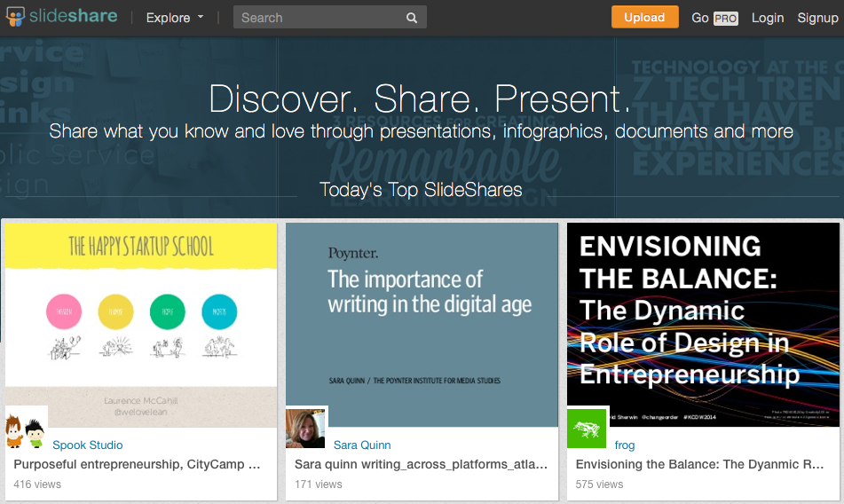Open the Spook Studio author link
Screen dimensions: 844x504
point(88,445)
